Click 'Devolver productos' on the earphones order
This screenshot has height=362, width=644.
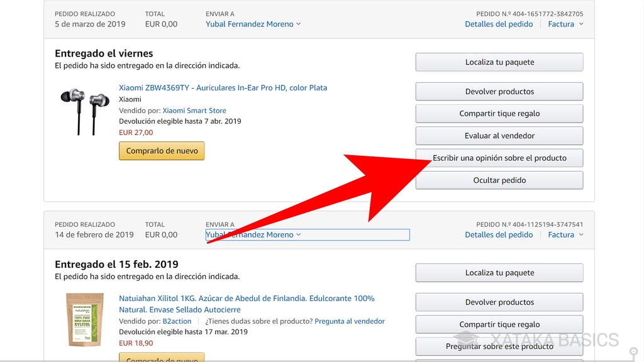(499, 91)
